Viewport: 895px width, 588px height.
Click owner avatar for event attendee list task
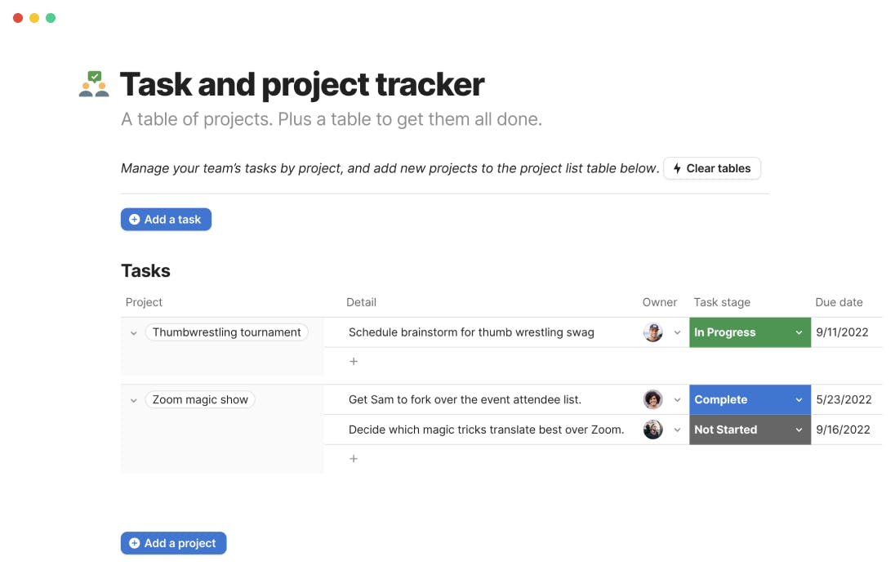[652, 399]
